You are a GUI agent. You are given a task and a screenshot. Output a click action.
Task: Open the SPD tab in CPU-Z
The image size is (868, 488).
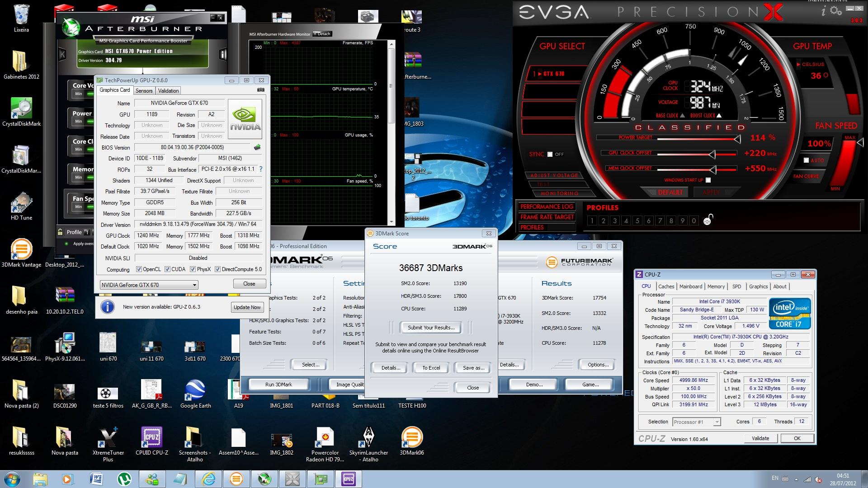tap(736, 286)
